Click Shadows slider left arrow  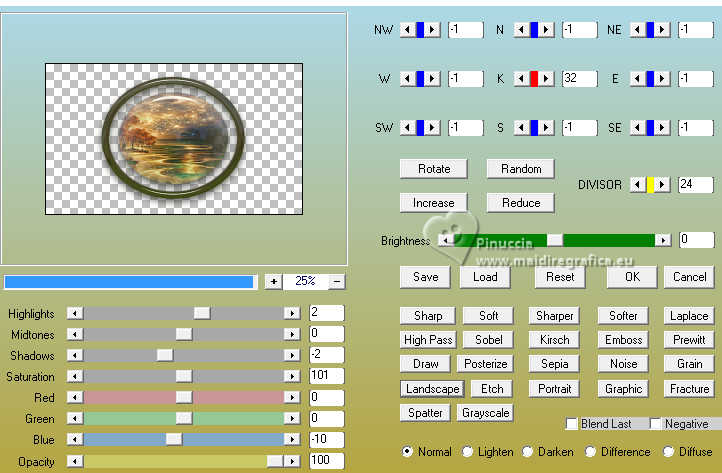75,355
